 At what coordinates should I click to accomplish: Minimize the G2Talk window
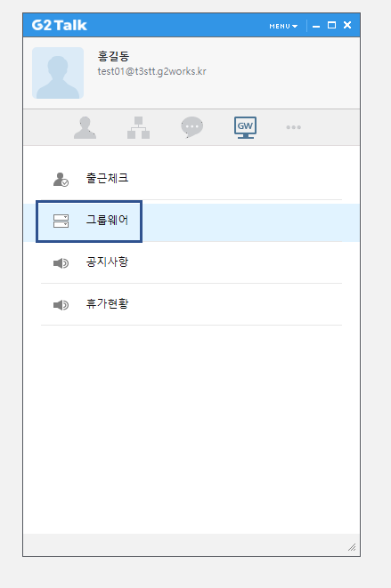point(316,26)
